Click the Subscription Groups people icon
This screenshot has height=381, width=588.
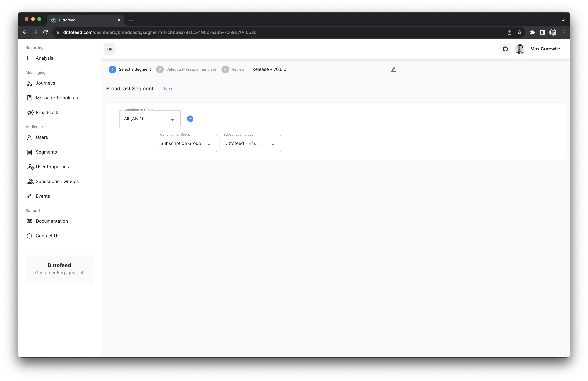pyautogui.click(x=30, y=182)
